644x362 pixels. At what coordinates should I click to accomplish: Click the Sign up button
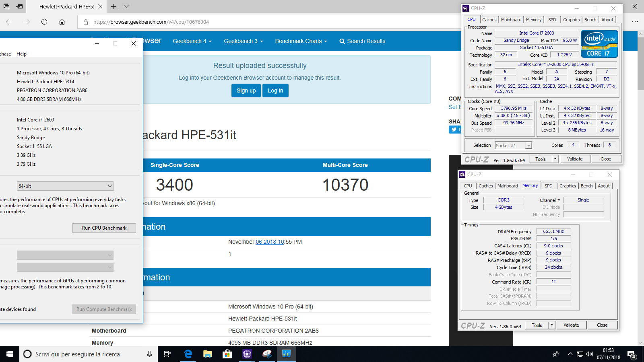[x=246, y=90]
